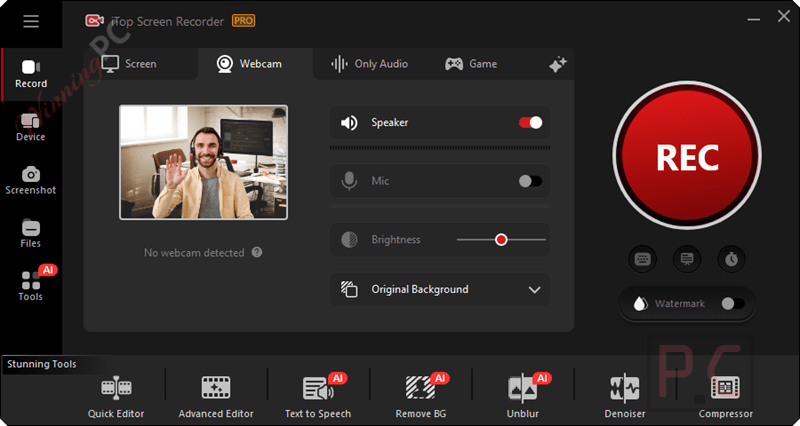The height and width of the screenshot is (426, 800).
Task: Start recording with the REC button
Action: (687, 156)
